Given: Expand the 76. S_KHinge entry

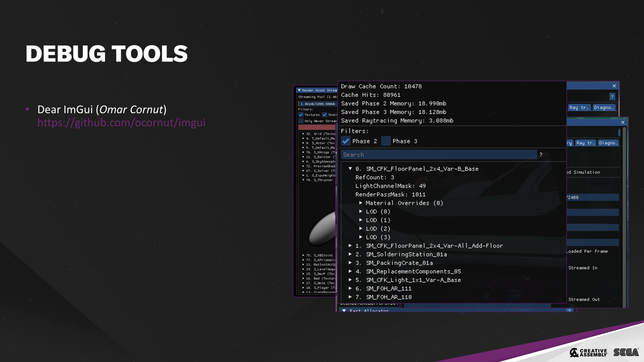Looking at the screenshot, I should click(303, 152).
